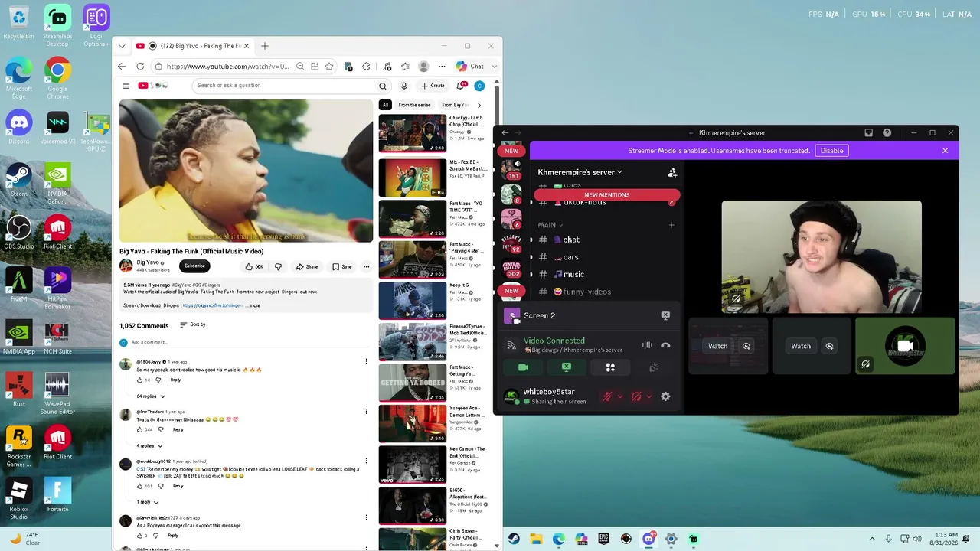Select the From the series chip
Image resolution: width=980 pixels, height=551 pixels.
coord(414,105)
